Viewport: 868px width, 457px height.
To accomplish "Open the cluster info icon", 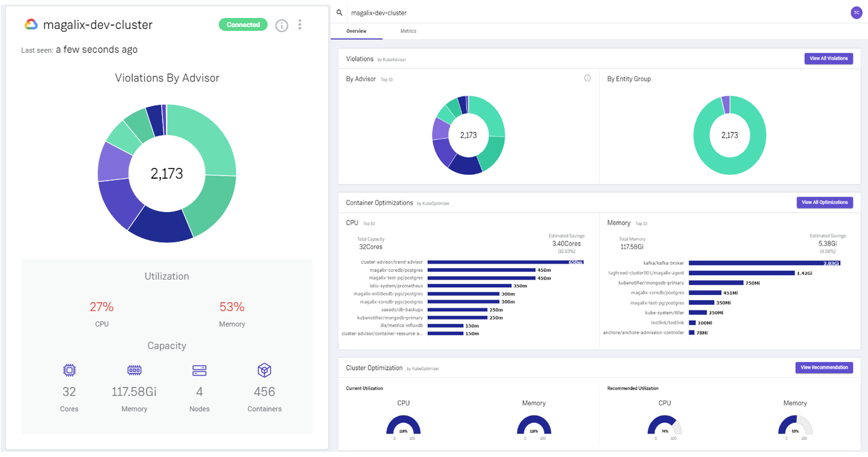I will 282,25.
